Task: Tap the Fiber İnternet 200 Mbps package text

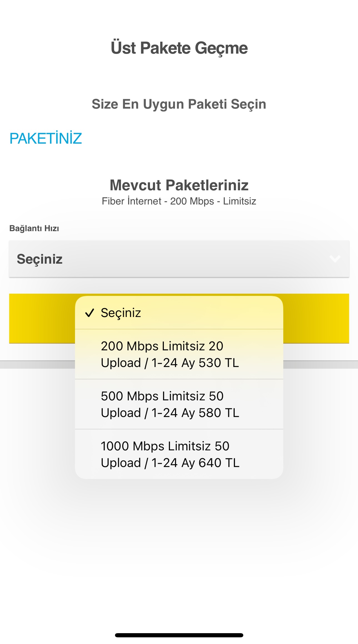Action: tap(179, 201)
